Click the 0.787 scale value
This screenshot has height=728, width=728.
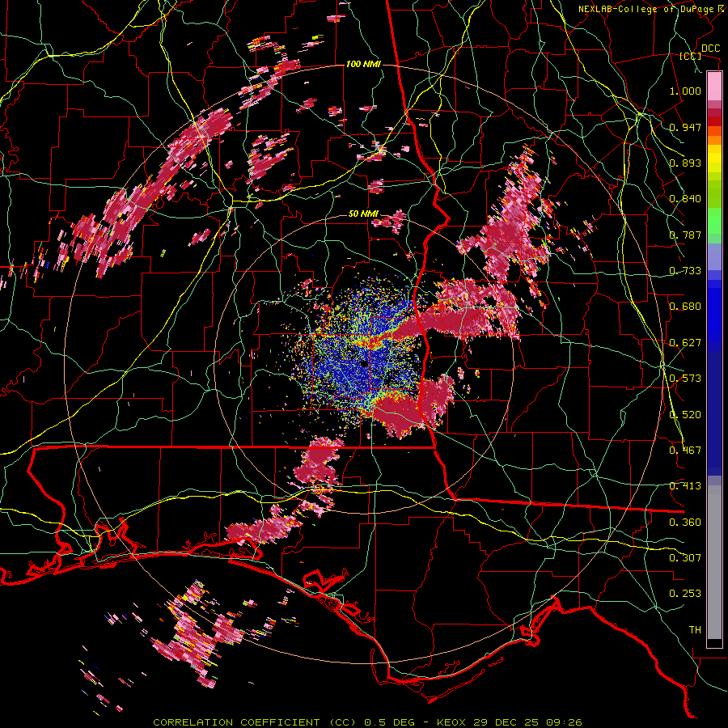(685, 235)
